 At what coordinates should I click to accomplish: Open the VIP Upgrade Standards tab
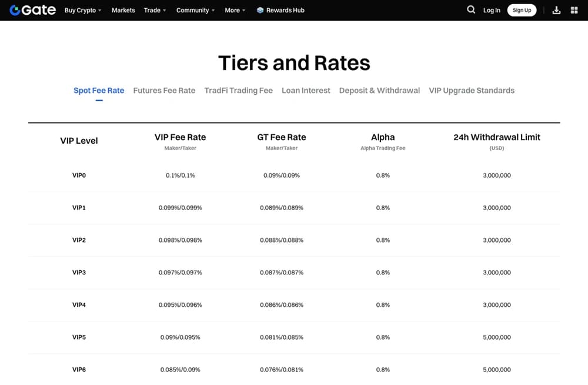(x=472, y=91)
